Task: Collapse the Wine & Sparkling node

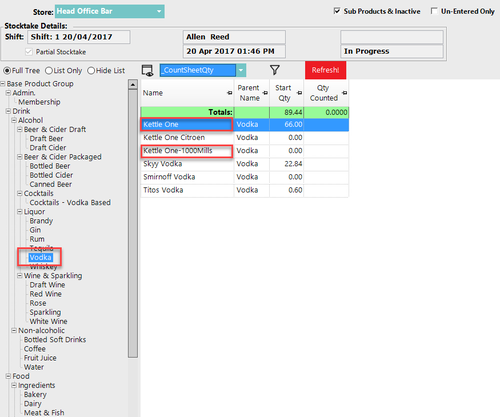Action: (20, 276)
